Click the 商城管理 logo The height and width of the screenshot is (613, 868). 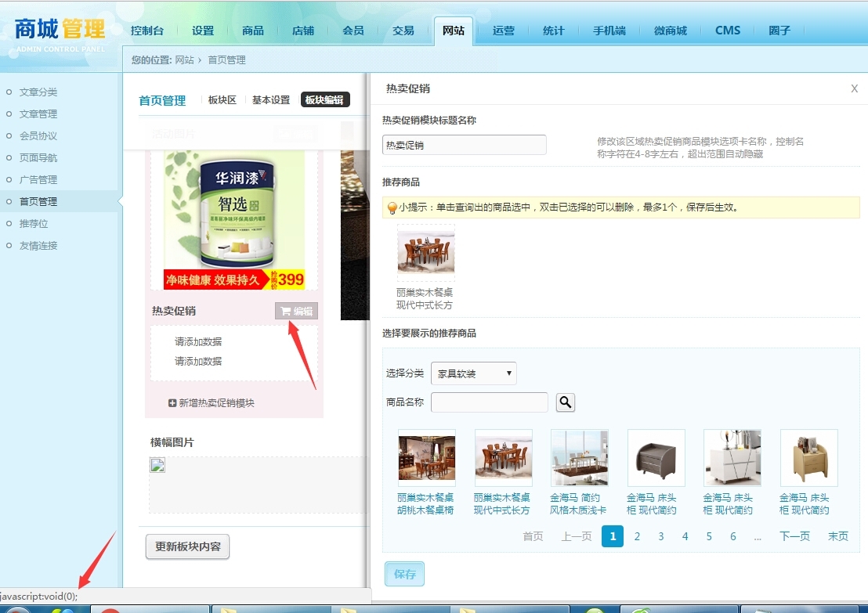[x=60, y=34]
